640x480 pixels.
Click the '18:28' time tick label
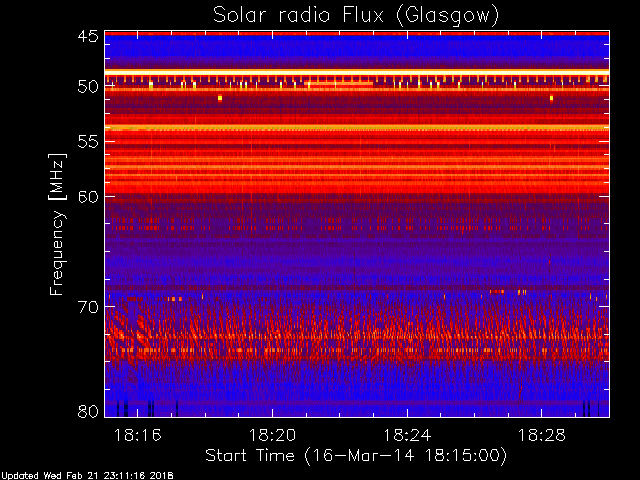tap(542, 435)
